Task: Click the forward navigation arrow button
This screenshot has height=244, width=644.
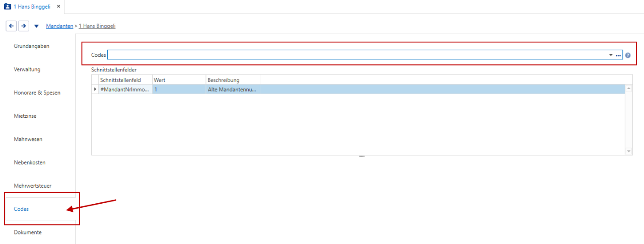Action: pos(23,26)
